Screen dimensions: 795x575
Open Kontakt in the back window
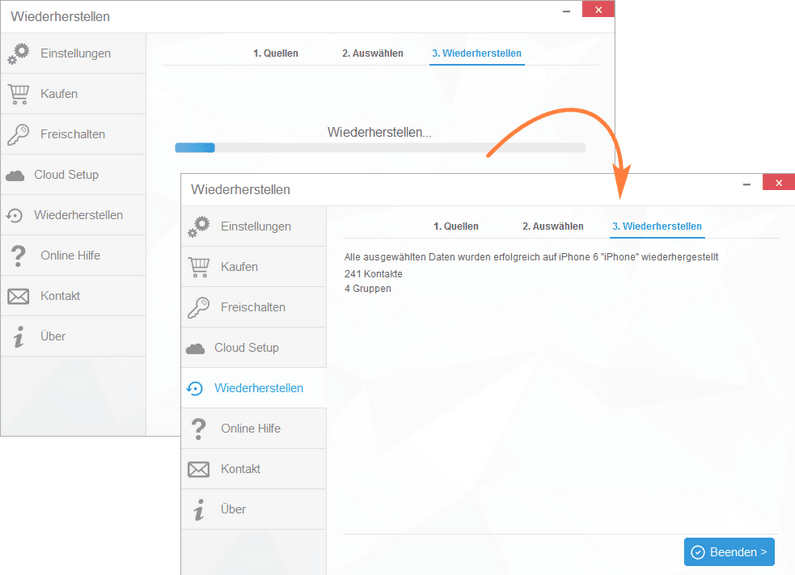click(x=74, y=296)
